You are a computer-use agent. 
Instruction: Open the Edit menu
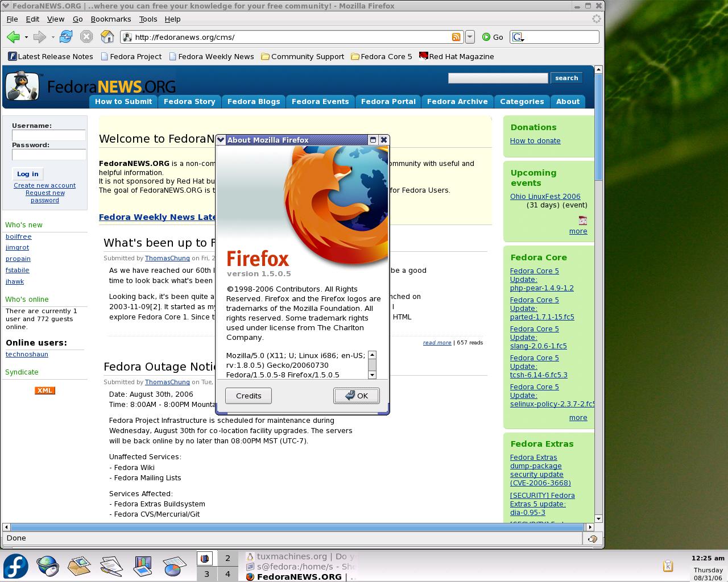pos(32,19)
